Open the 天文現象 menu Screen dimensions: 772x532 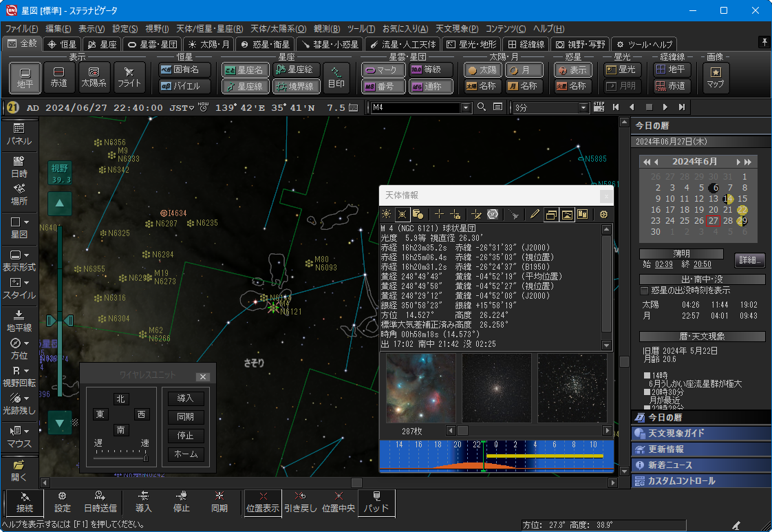point(458,28)
